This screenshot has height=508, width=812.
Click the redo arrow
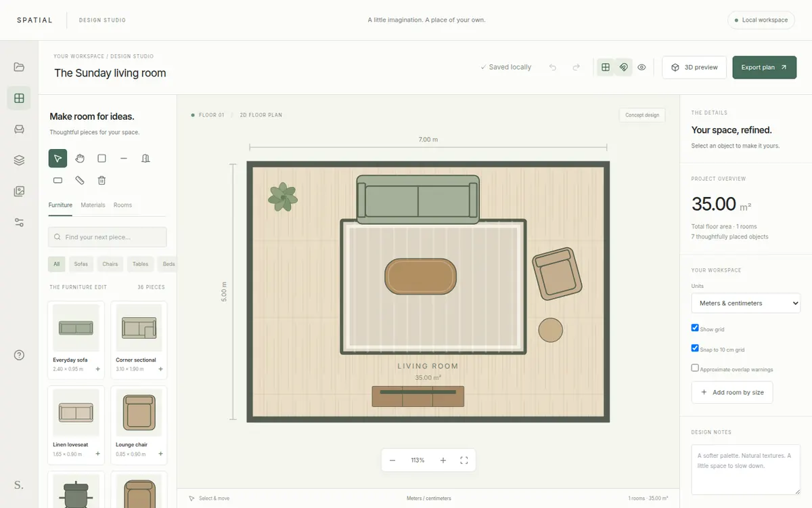click(576, 67)
